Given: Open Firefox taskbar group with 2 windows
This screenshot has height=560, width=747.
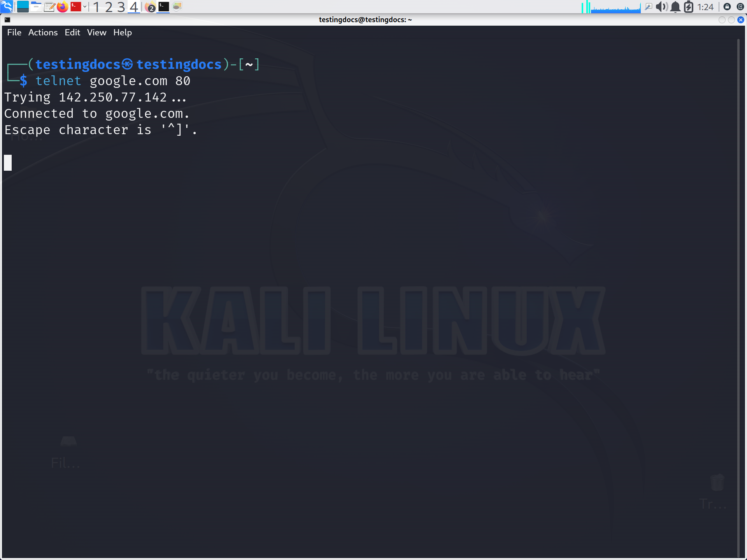Looking at the screenshot, I should point(150,7).
